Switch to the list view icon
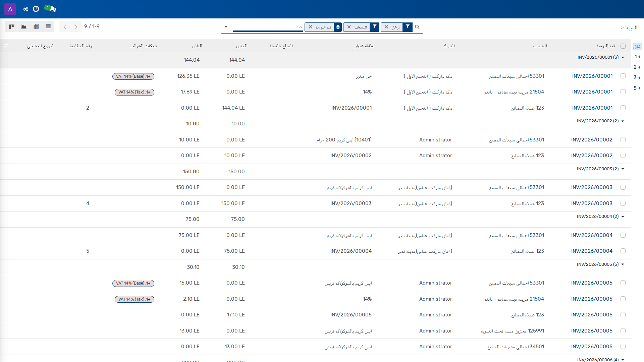Viewport: 644px width, 362px height. [48, 26]
